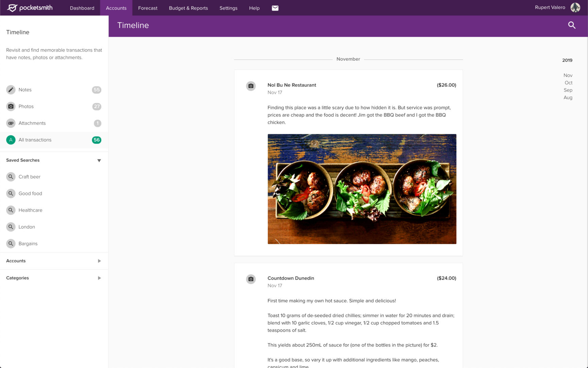Jump to Sep in the year timeline
The width and height of the screenshot is (588, 368).
click(x=568, y=90)
